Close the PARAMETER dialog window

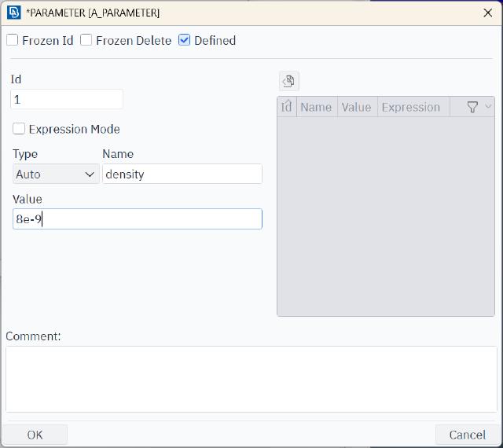point(487,13)
